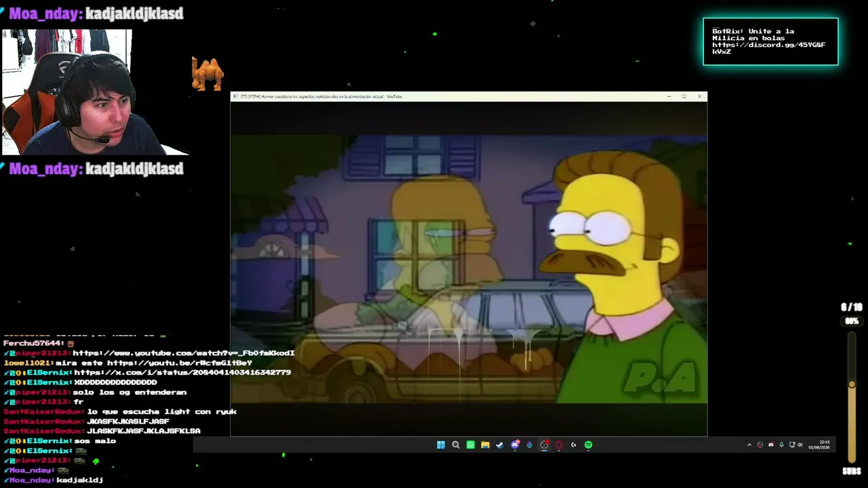The image size is (868, 488).
Task: Open taskbar Search
Action: click(456, 445)
